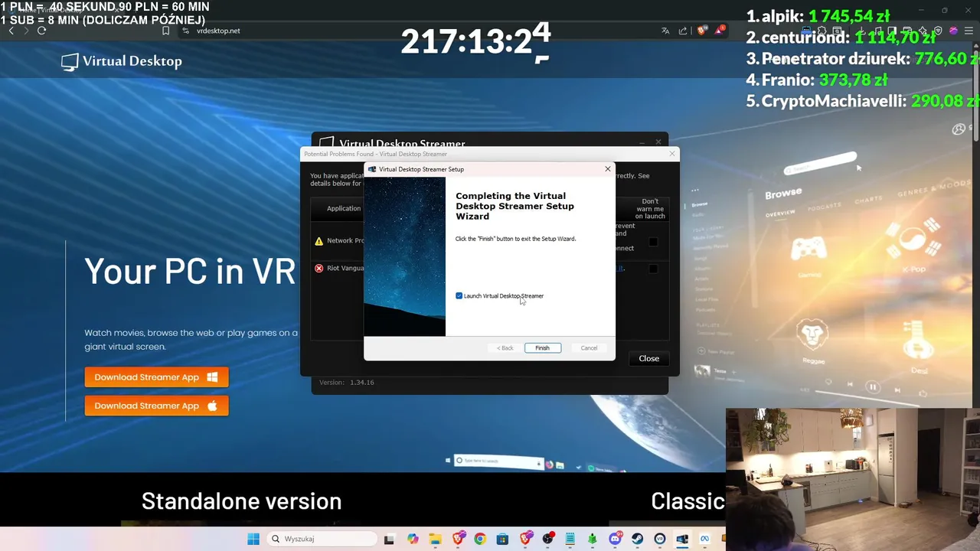Screen dimensions: 980x551
Task: Click Close in Potential Problems Found window
Action: (x=648, y=358)
